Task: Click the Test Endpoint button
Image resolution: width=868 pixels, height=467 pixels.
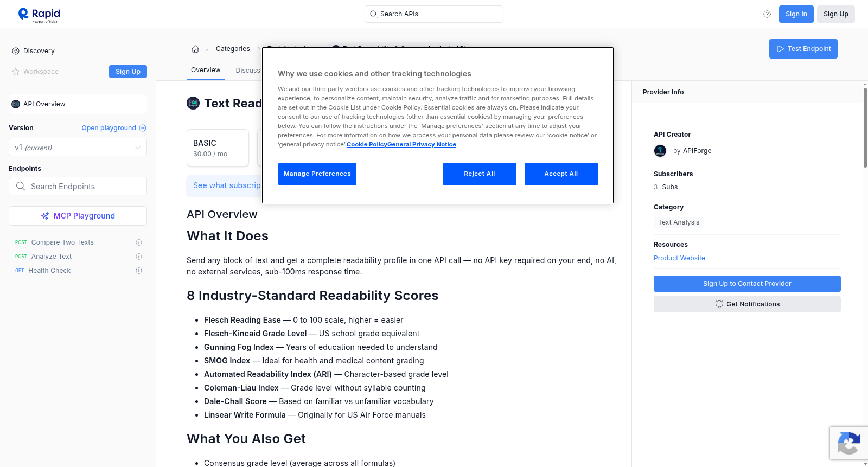Action: 803,49
